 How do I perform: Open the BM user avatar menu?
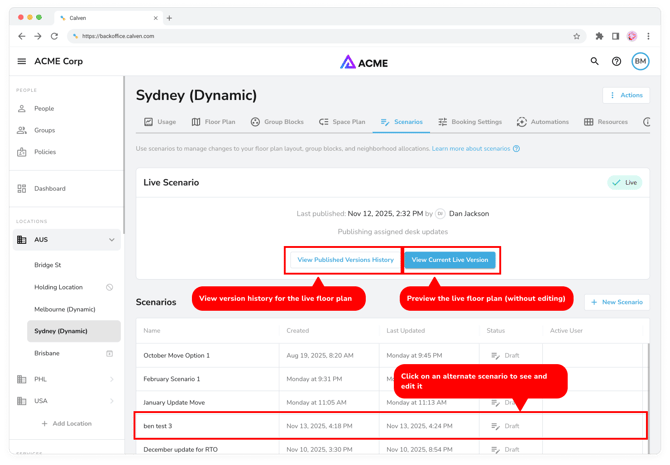(640, 61)
